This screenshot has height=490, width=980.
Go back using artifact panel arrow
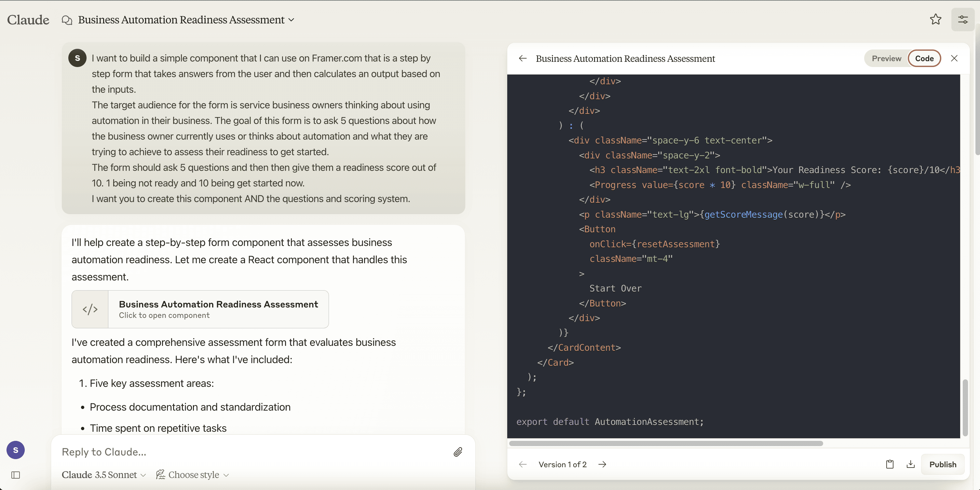(523, 58)
